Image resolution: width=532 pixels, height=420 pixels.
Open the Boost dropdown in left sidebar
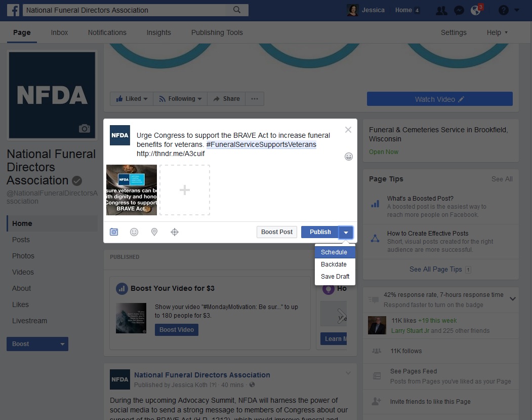click(37, 344)
